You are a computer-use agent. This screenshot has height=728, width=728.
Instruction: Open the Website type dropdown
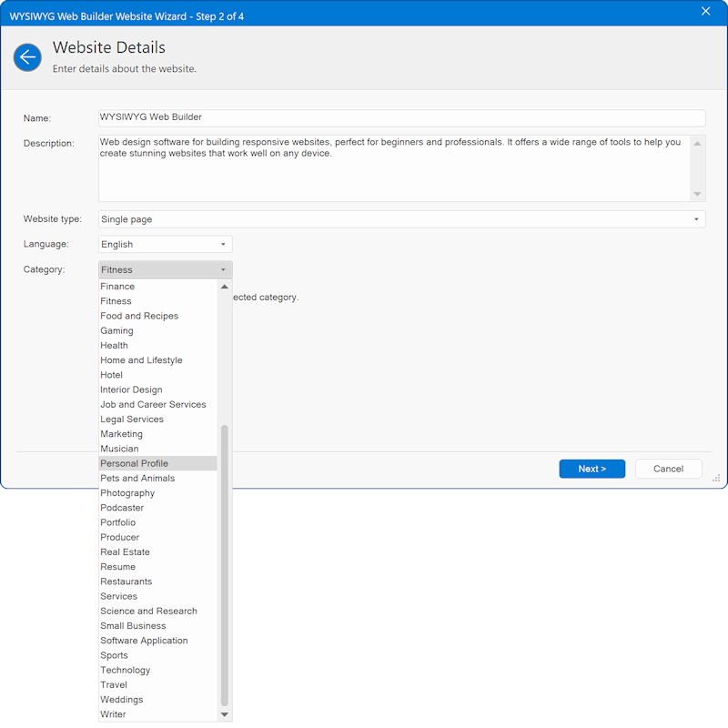401,219
